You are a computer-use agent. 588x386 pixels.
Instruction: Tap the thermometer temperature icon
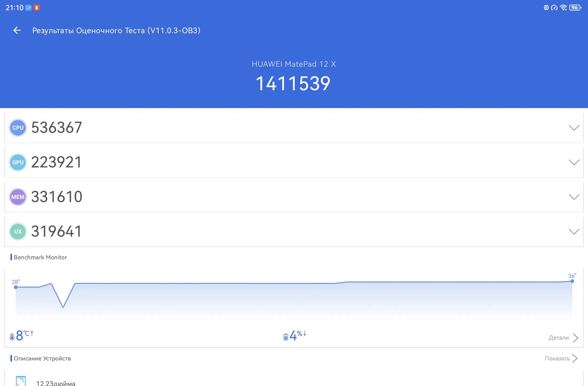click(x=12, y=337)
